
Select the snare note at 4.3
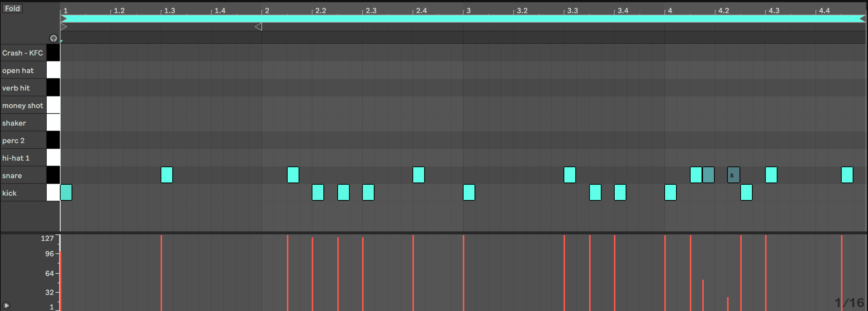pos(771,175)
